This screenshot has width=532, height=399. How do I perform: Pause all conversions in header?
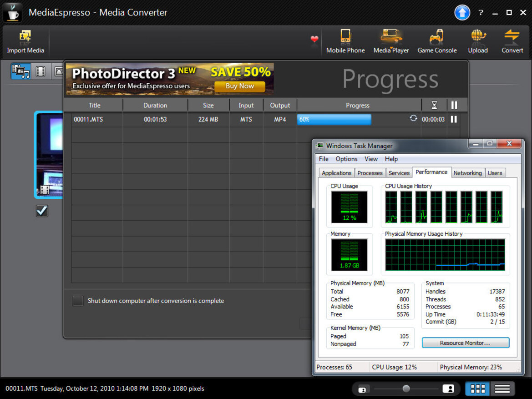454,106
